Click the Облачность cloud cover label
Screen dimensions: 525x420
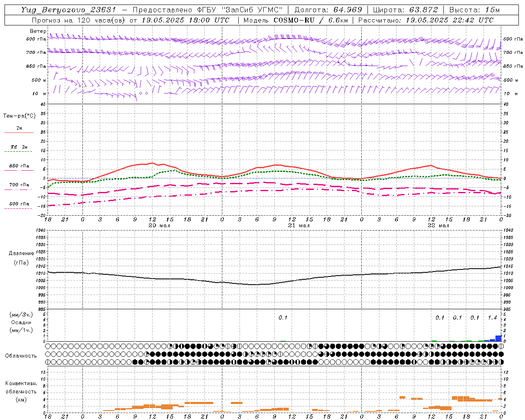(21, 356)
